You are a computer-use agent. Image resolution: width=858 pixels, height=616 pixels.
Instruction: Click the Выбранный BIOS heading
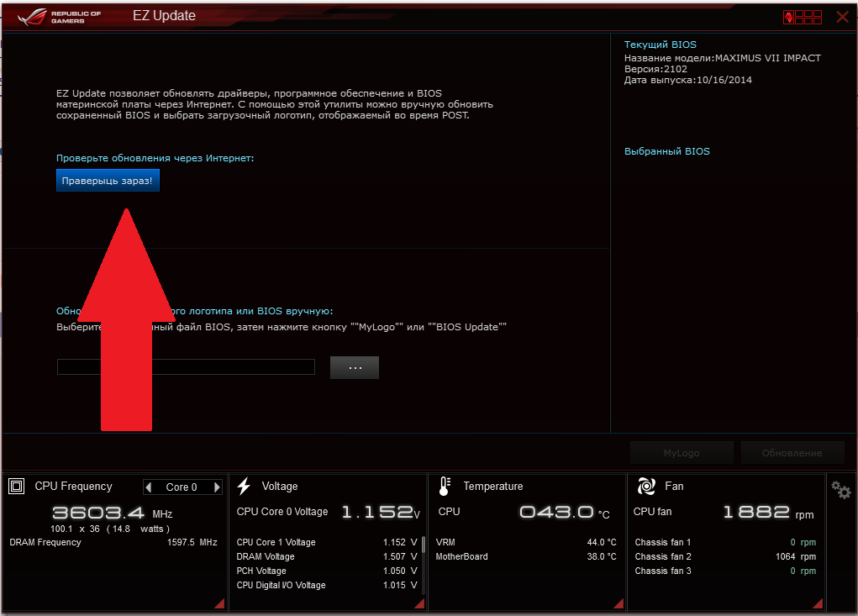coord(667,151)
